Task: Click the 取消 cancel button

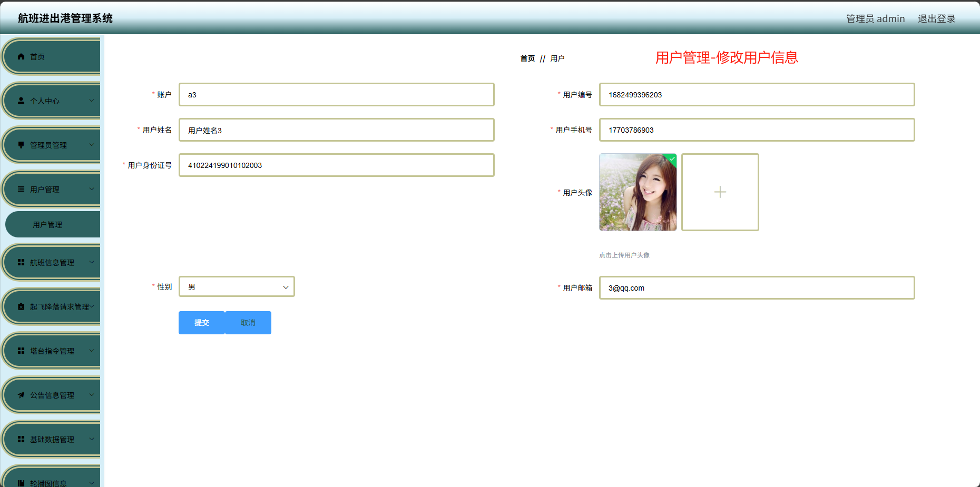Action: [x=248, y=322]
